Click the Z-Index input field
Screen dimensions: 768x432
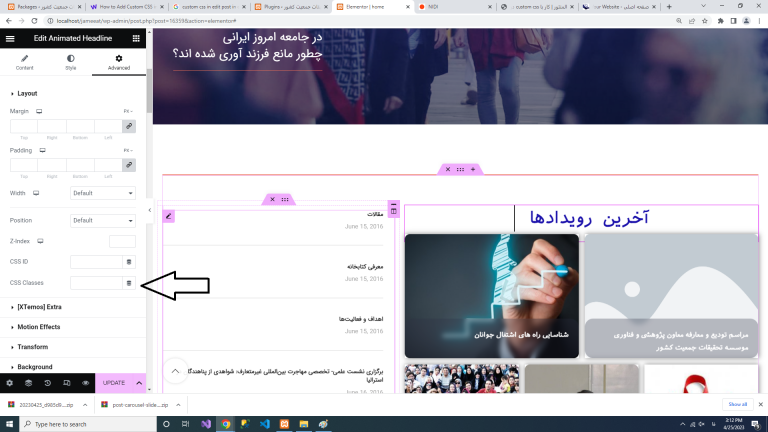(x=122, y=241)
